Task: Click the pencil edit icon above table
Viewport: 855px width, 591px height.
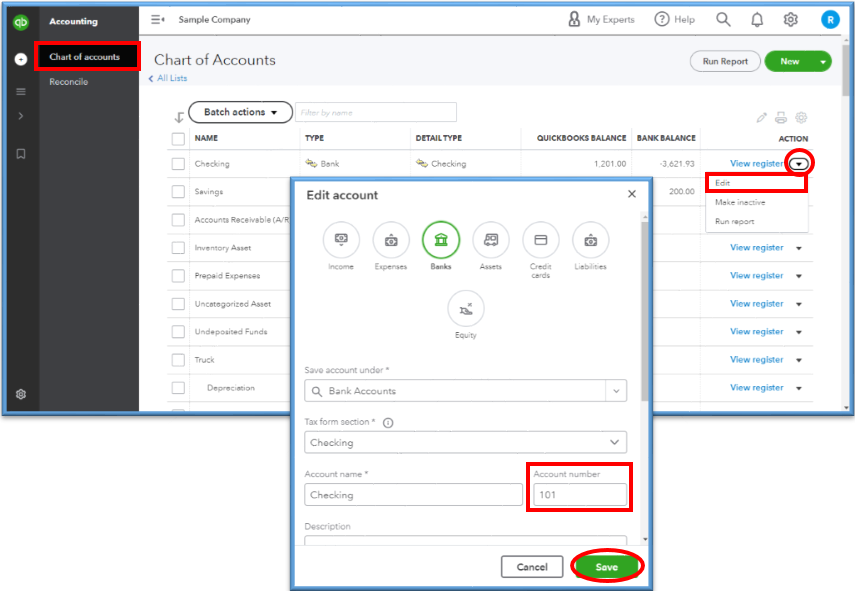Action: click(x=762, y=117)
